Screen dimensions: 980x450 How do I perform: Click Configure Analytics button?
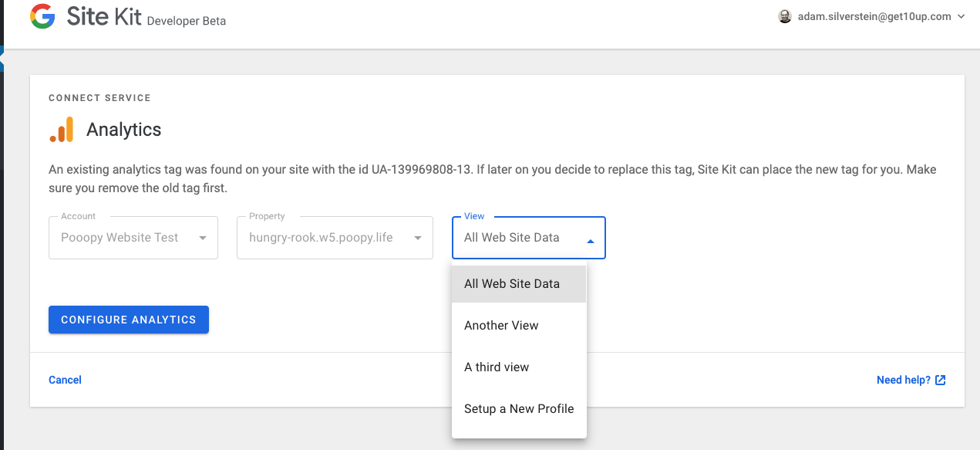[129, 320]
